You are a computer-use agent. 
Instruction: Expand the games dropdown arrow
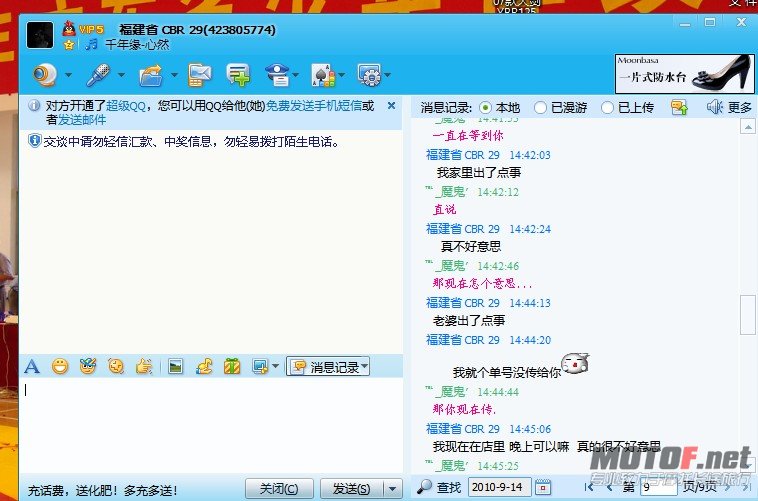pos(342,75)
